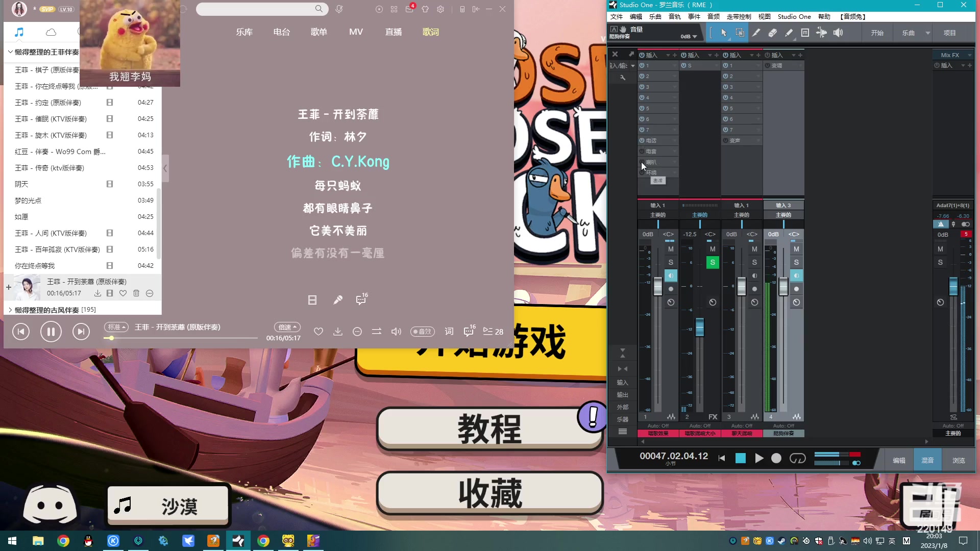980x551 pixels.
Task: Adjust the main output fader
Action: (953, 286)
